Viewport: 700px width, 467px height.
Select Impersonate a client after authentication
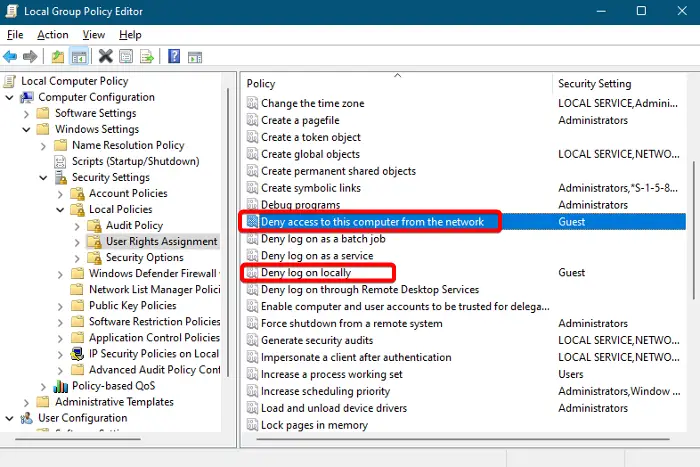coord(356,357)
